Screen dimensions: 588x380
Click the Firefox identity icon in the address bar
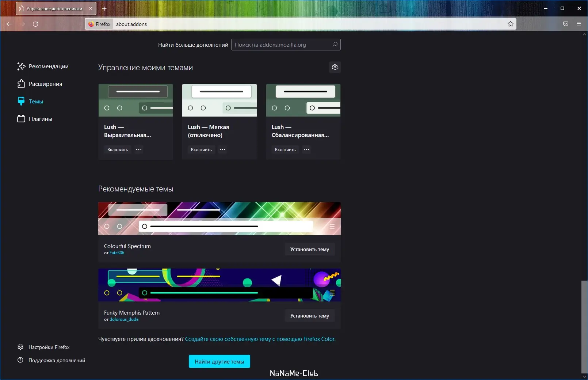tap(99, 24)
